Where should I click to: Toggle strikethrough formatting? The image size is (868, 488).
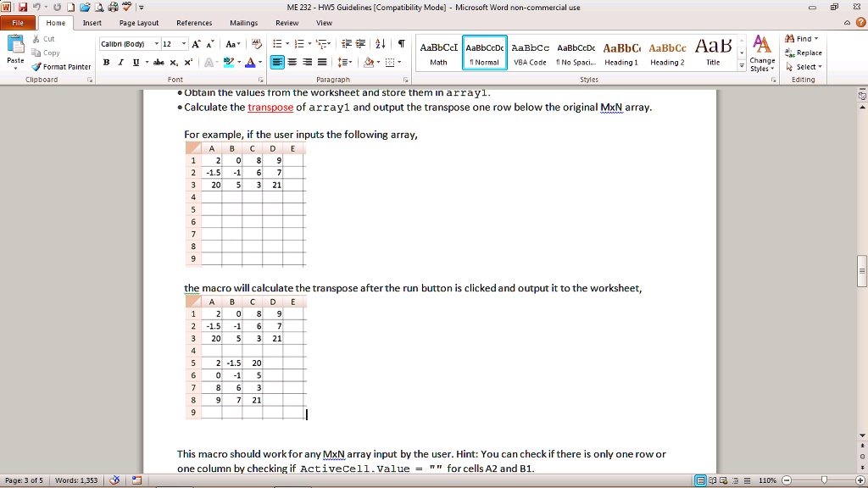[x=159, y=63]
